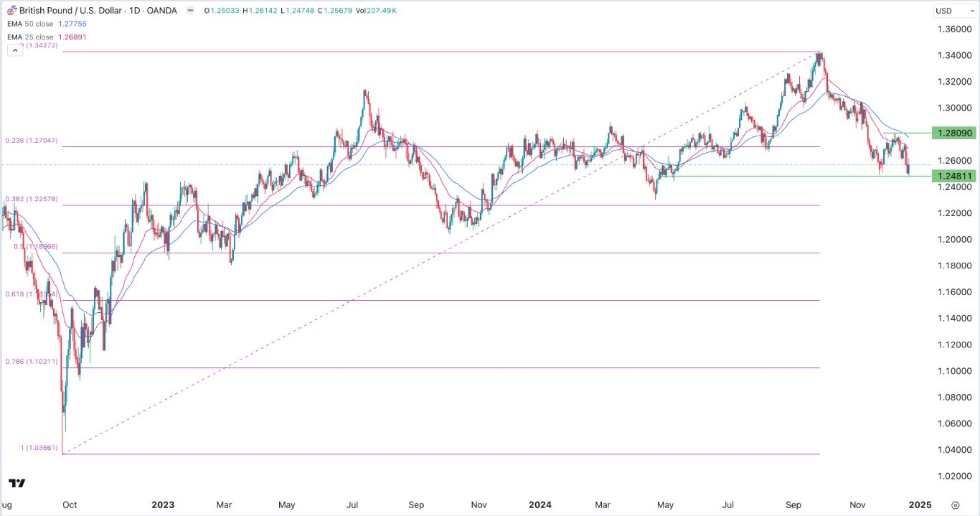Click the TradingView logo icon
The height and width of the screenshot is (516, 980).
click(17, 483)
